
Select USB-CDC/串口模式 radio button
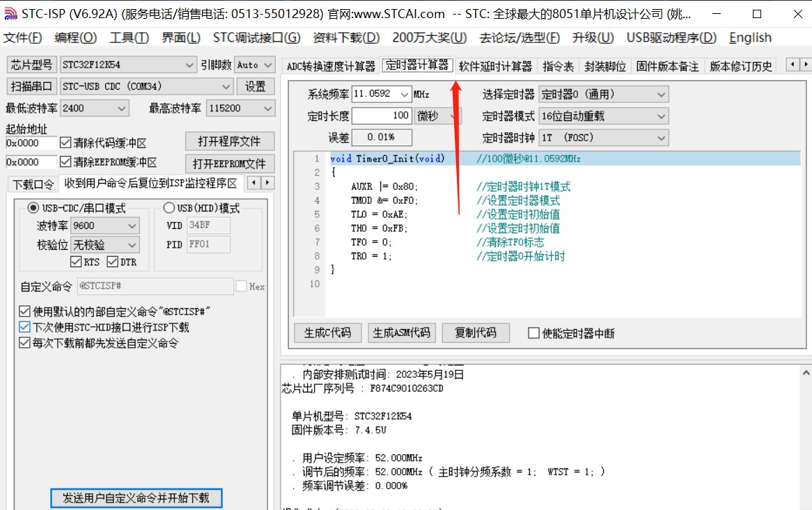click(x=33, y=208)
